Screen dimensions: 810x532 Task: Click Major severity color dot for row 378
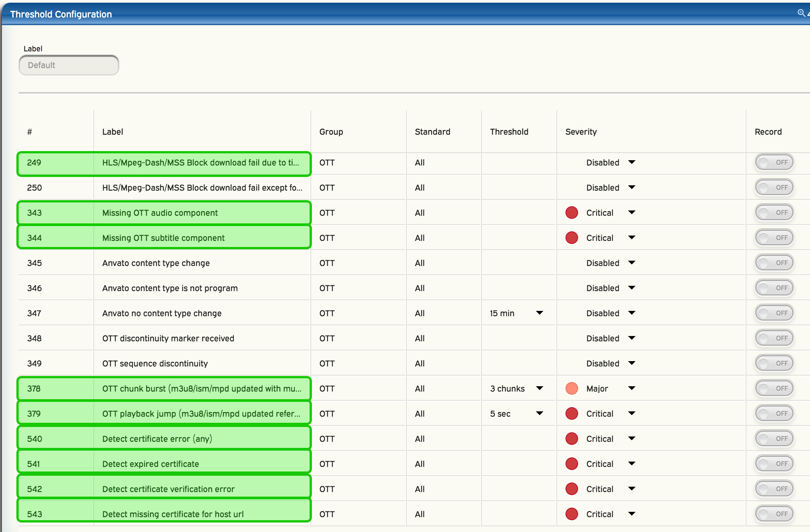[x=572, y=389]
